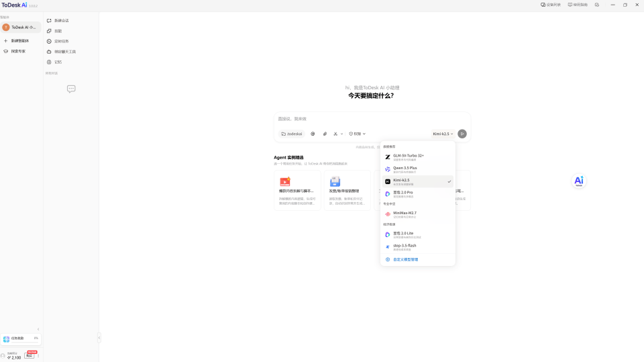Screen dimensions: 644x362
Task: Click the "Agent" examples section heading
Action: click(x=288, y=158)
